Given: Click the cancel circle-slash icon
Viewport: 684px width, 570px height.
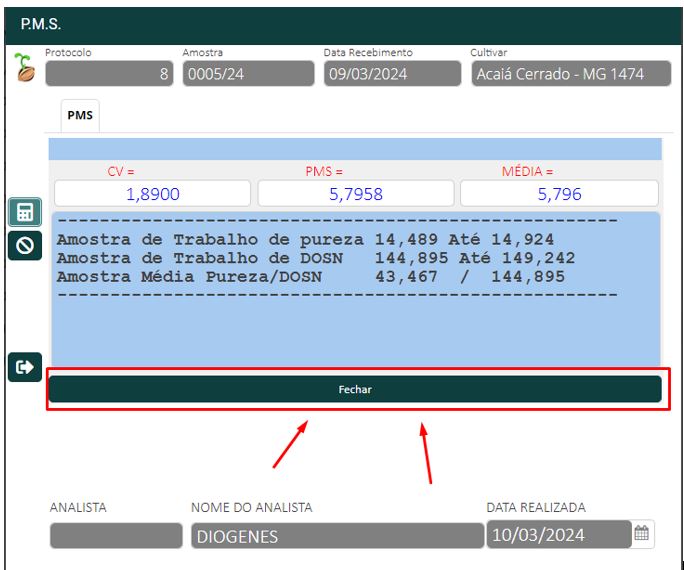Looking at the screenshot, I should [25, 245].
